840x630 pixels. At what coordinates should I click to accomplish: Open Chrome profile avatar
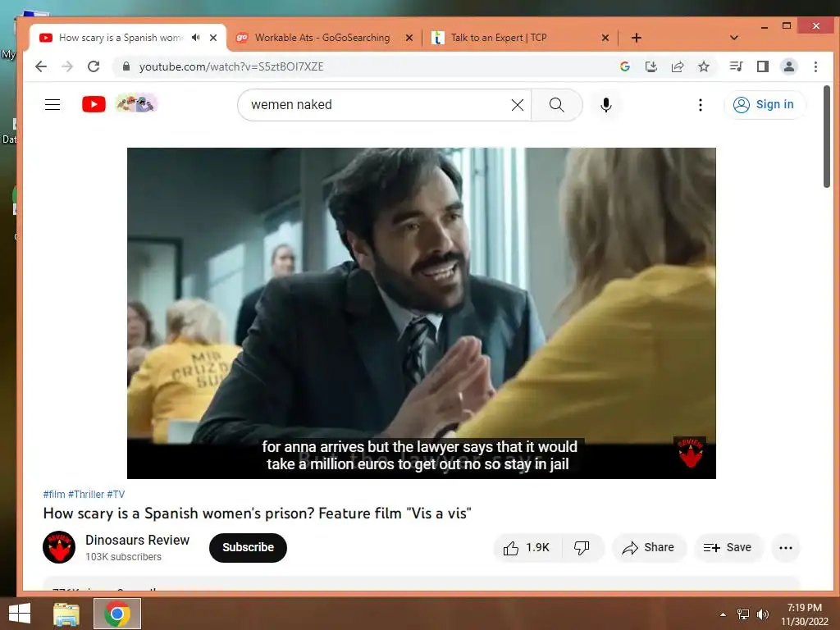click(788, 66)
